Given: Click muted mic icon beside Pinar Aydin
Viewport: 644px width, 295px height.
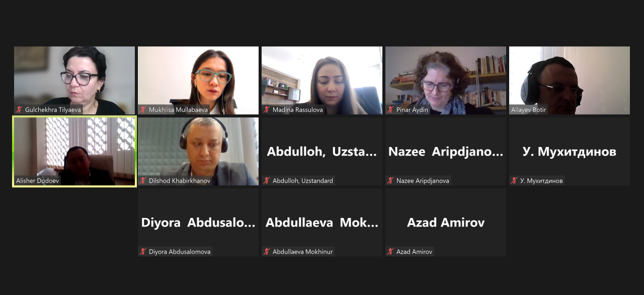Looking at the screenshot, I should coord(391,110).
